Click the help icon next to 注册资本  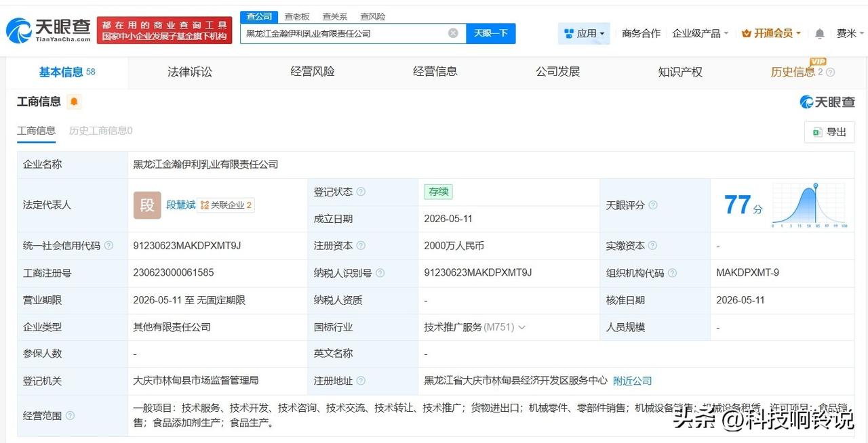pos(361,246)
